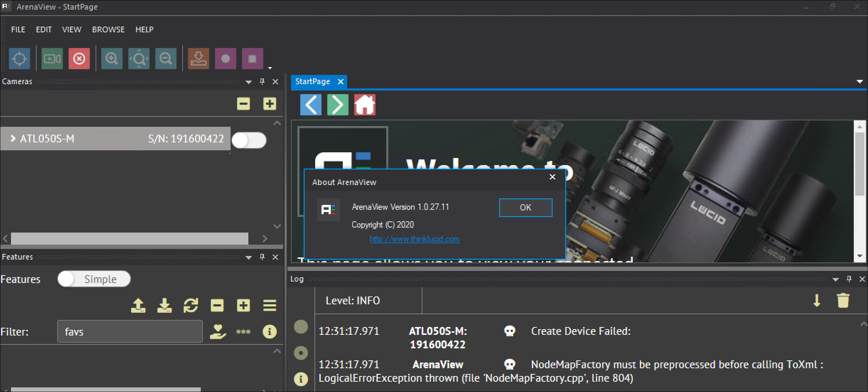Viewport: 868px width, 392px height.
Task: Pin the Log panel
Action: tap(849, 279)
